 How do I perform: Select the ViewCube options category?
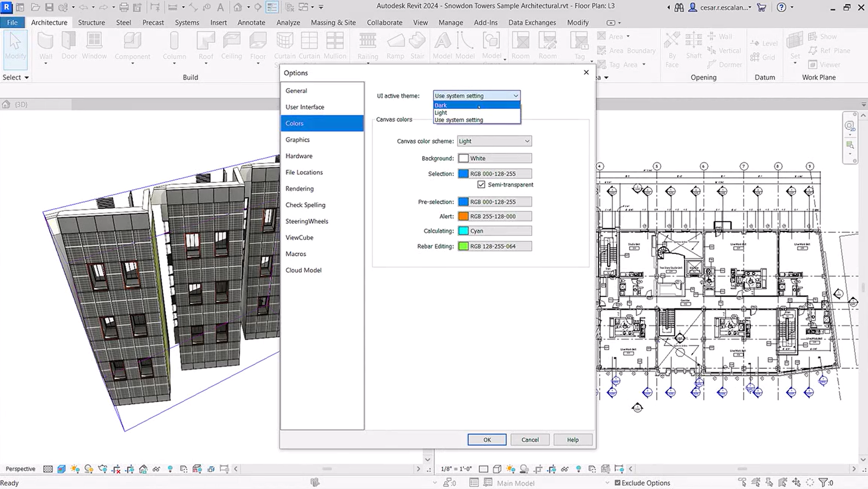(299, 237)
